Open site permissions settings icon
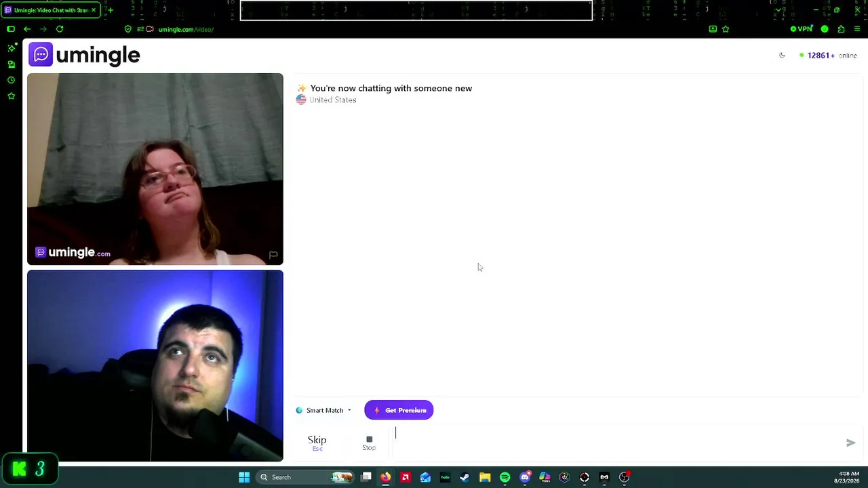The image size is (868, 488). click(x=140, y=29)
